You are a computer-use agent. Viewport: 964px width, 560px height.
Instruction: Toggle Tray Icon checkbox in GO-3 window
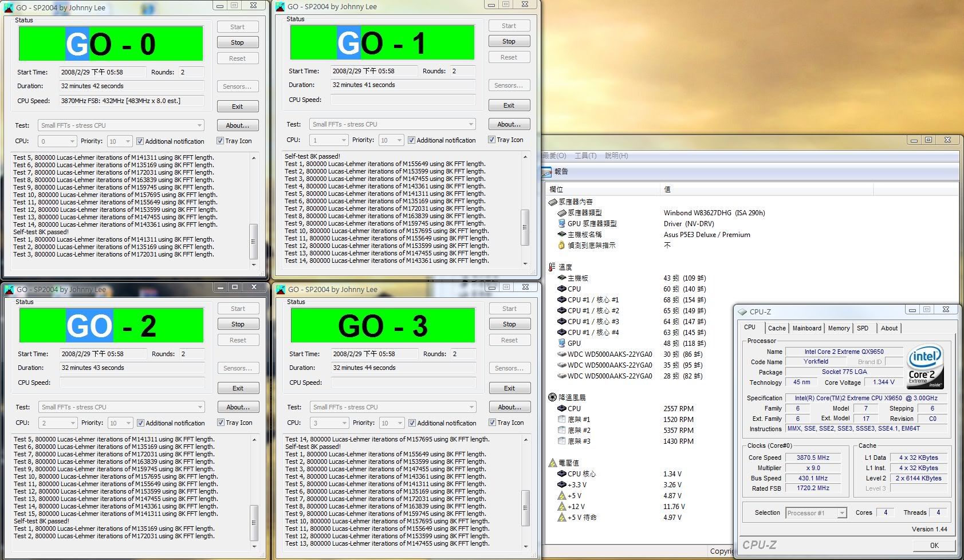492,423
